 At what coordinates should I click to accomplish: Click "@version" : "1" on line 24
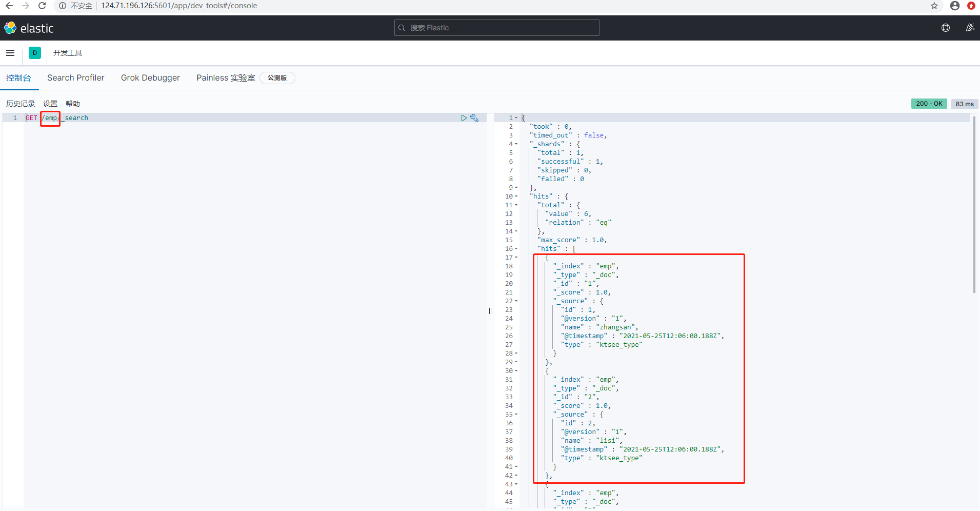tap(593, 319)
